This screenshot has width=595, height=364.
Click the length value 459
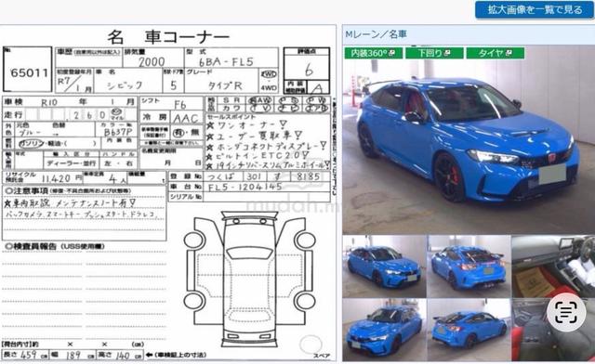[28, 356]
